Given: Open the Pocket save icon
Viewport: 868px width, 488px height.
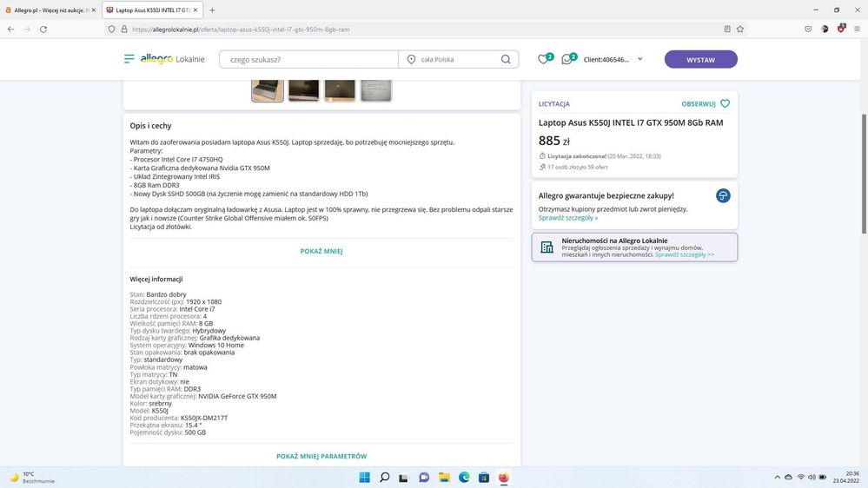Looking at the screenshot, I should click(808, 30).
